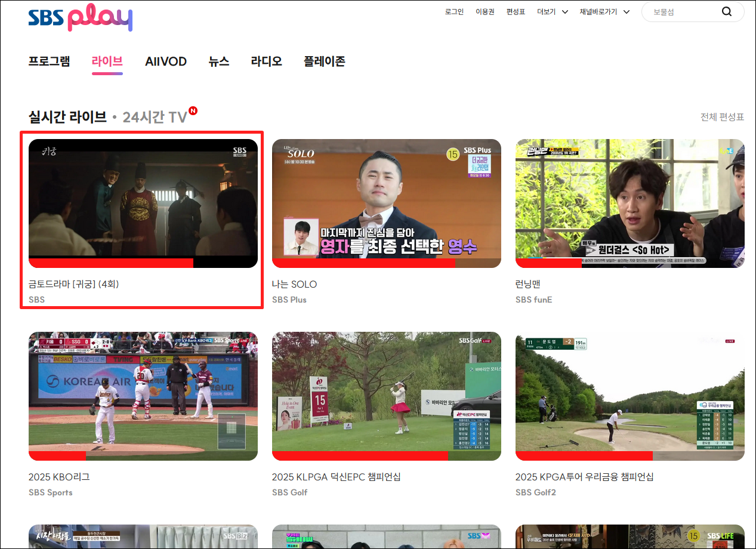The image size is (756, 549).
Task: Play the KPGA투어 우리금융 golf thumbnail
Action: [x=630, y=396]
